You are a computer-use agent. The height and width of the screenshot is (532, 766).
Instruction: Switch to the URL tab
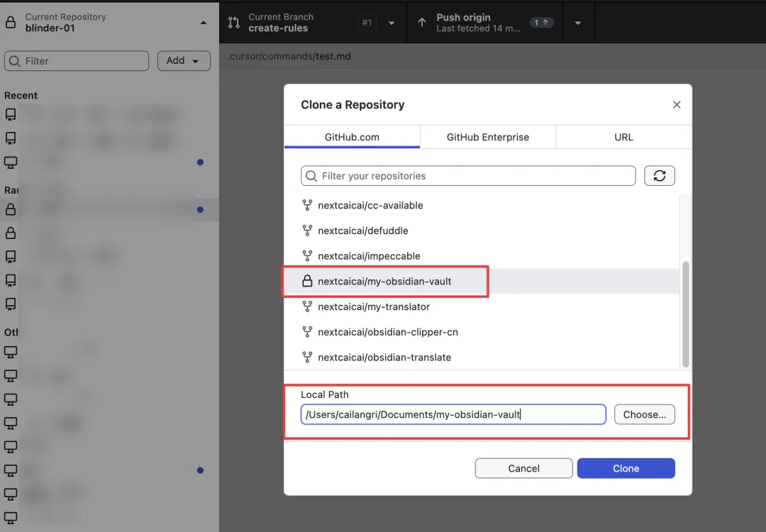click(623, 137)
